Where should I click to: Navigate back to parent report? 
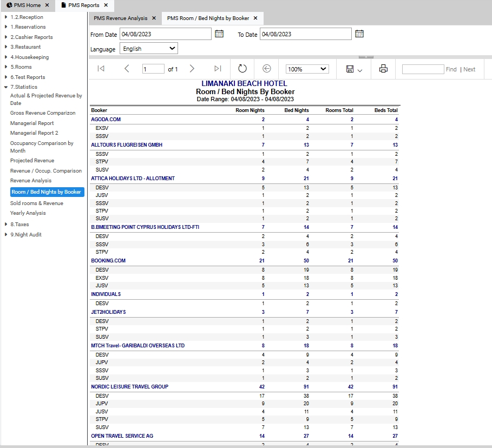[x=266, y=68]
